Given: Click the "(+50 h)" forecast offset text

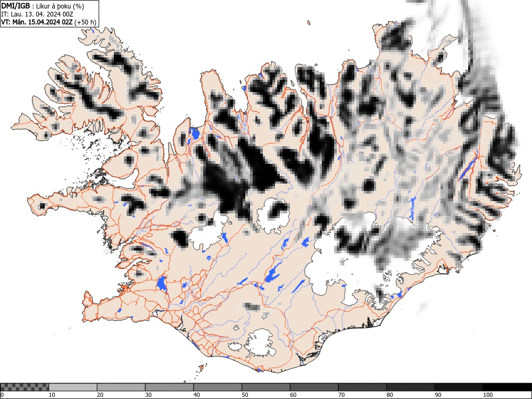Looking at the screenshot, I should tap(85, 22).
